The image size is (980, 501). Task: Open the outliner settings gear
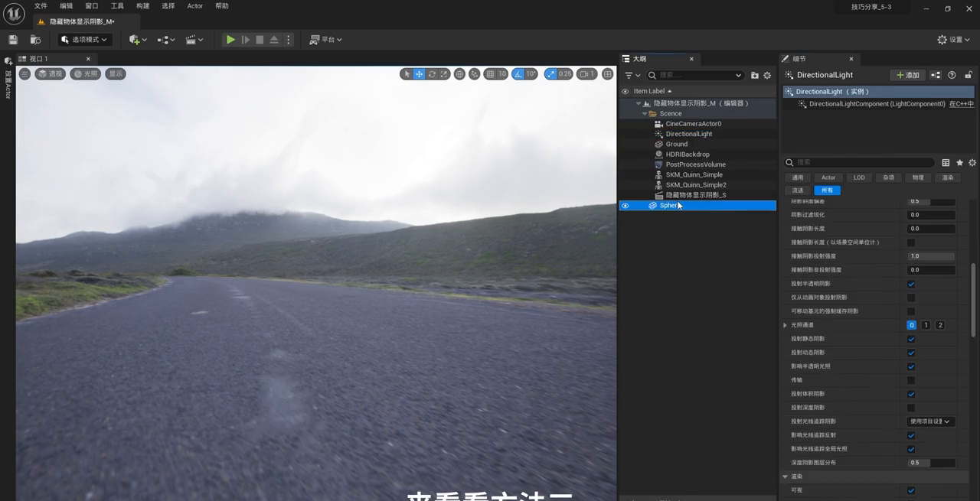767,75
